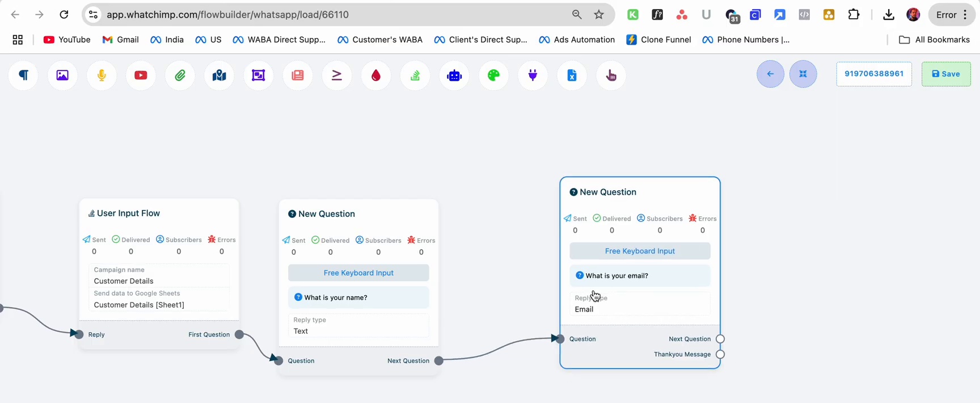Open the zoom magnifier icon in address bar
The image size is (980, 403).
pyautogui.click(x=577, y=15)
